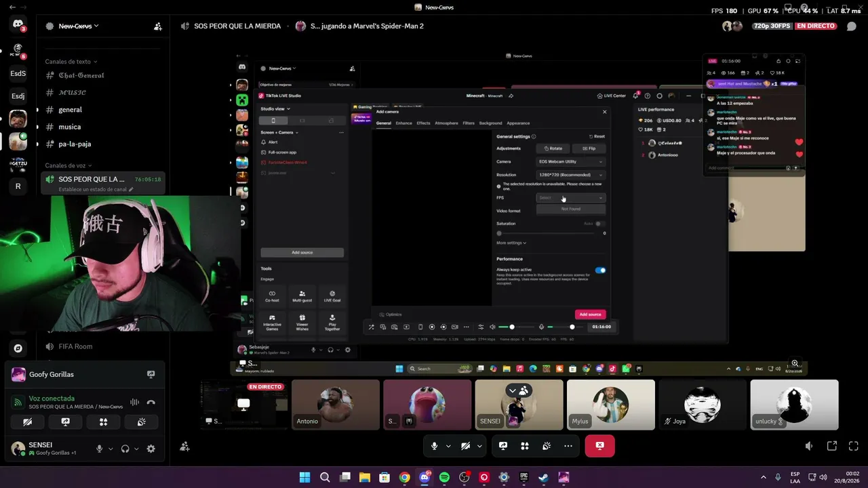
Task: Expand camera options in call controls bar
Action: point(479,446)
